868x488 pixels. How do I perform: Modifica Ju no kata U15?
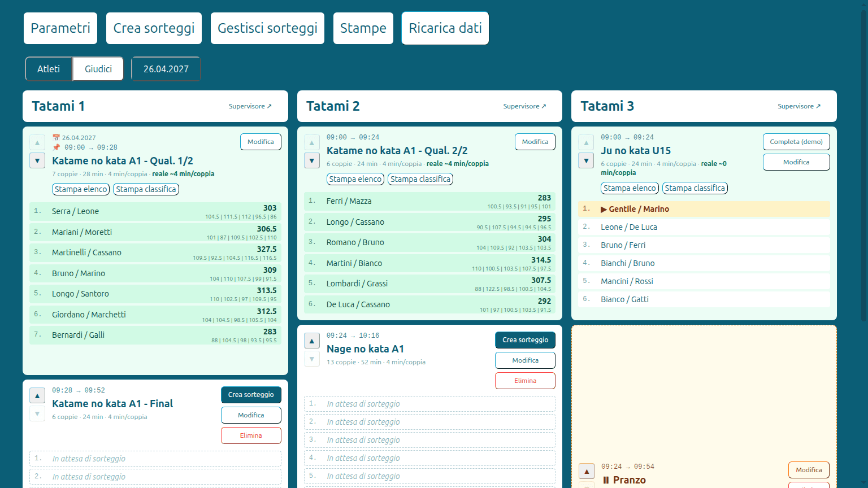pyautogui.click(x=796, y=162)
